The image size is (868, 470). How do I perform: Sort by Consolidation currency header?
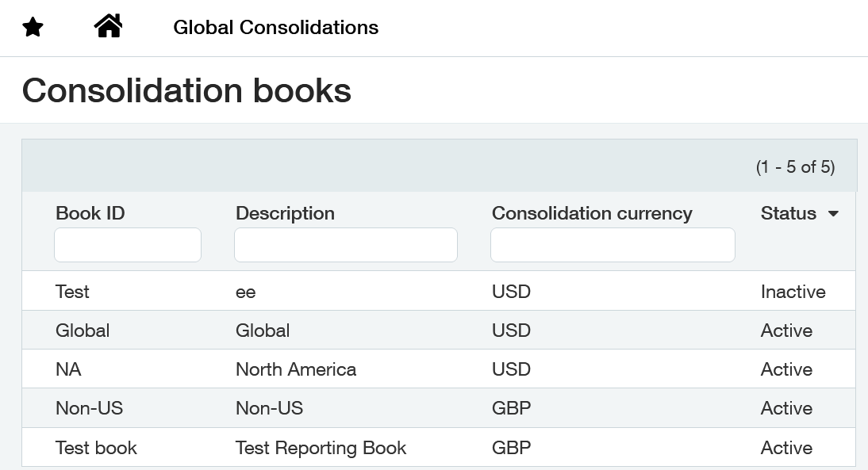[x=592, y=213]
